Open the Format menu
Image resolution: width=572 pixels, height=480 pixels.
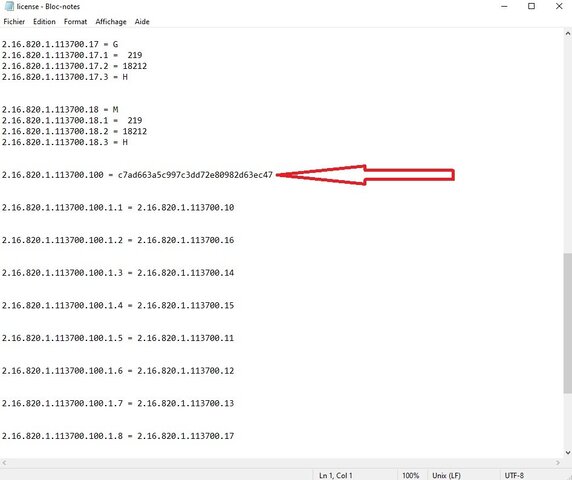click(76, 22)
